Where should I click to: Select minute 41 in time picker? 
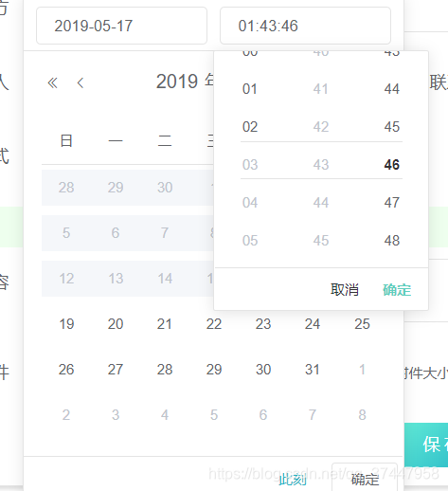coord(321,89)
